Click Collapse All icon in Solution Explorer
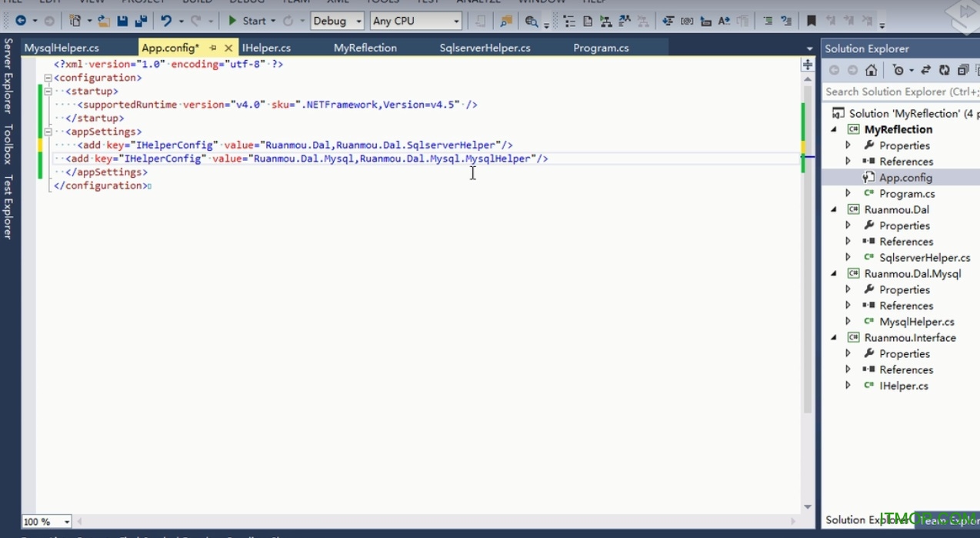This screenshot has width=980, height=538. point(962,70)
